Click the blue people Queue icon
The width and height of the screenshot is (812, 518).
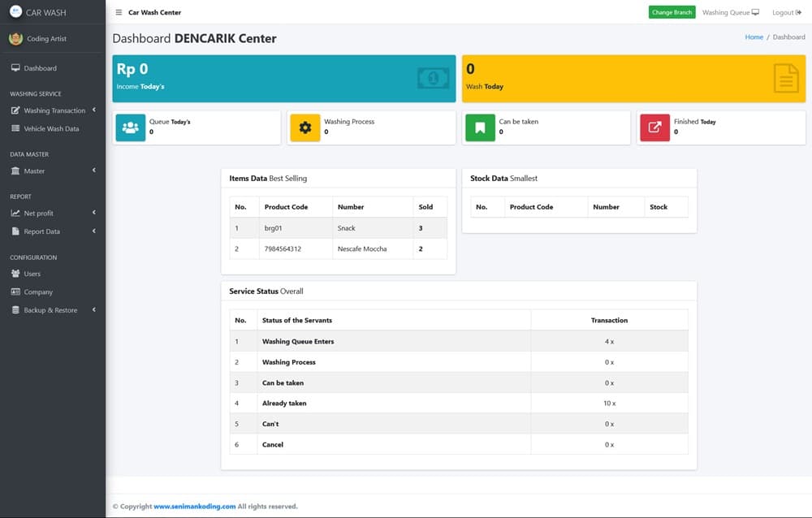coord(131,127)
